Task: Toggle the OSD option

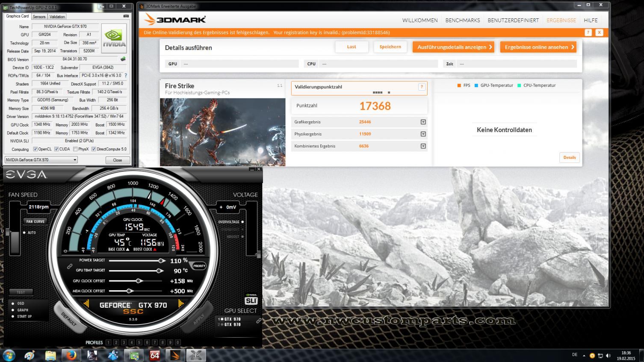Action: point(13,303)
